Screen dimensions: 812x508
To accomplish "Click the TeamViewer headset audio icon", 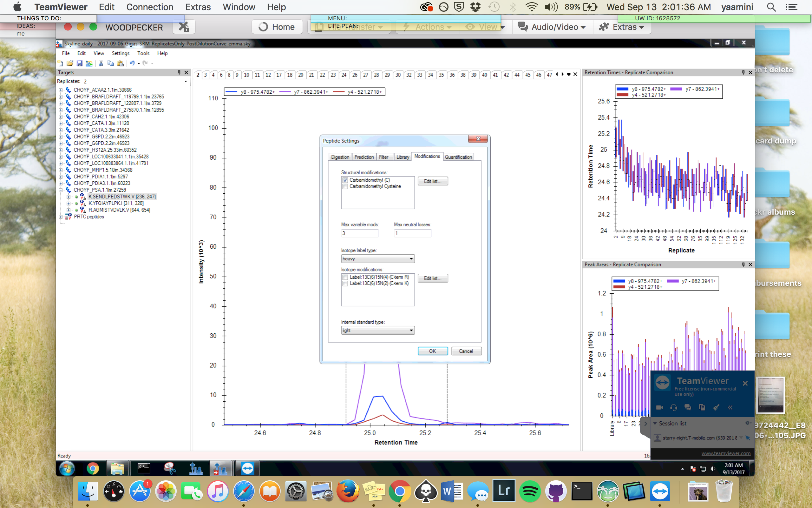I will pyautogui.click(x=673, y=407).
